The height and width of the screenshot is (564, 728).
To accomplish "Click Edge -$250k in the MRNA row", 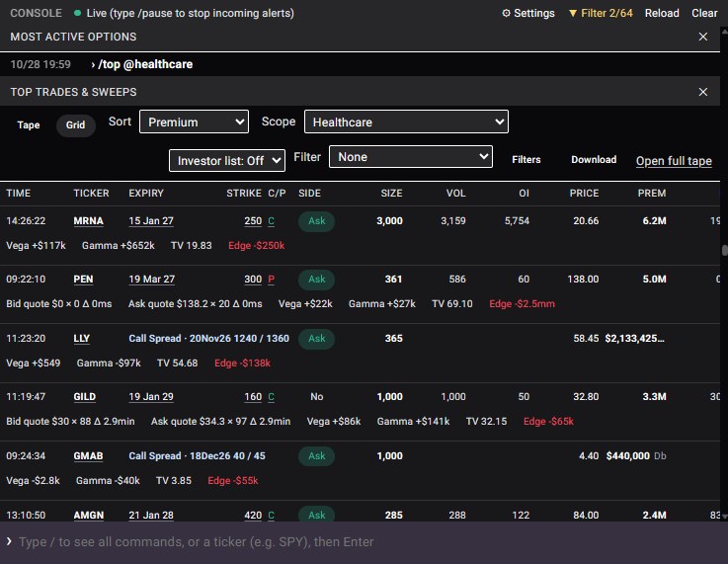I will click(256, 246).
